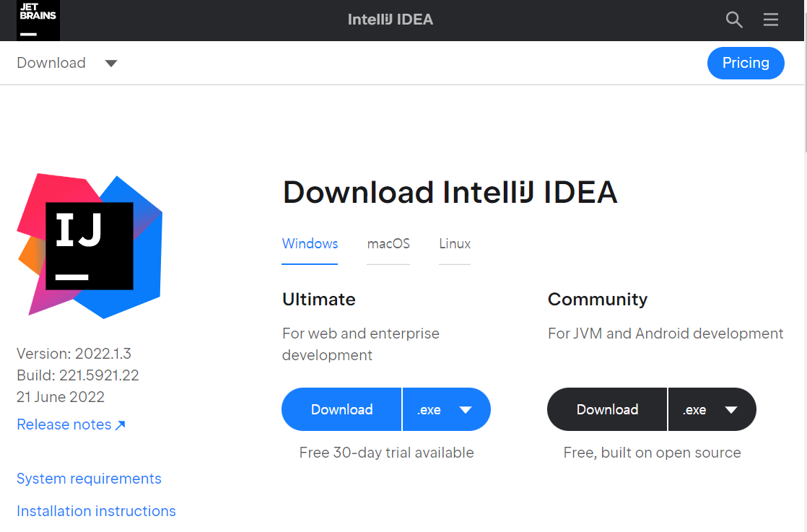Open Installation instructions link
807x532 pixels.
(96, 511)
